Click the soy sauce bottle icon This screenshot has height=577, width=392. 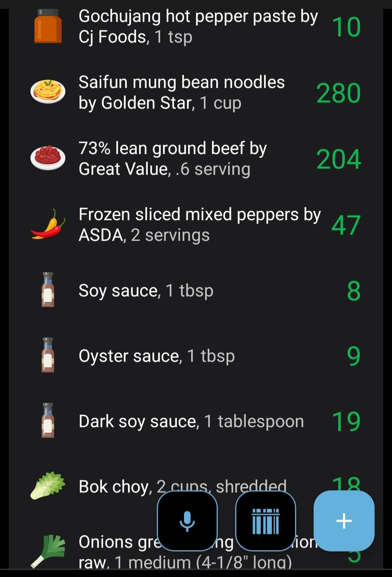tap(48, 290)
